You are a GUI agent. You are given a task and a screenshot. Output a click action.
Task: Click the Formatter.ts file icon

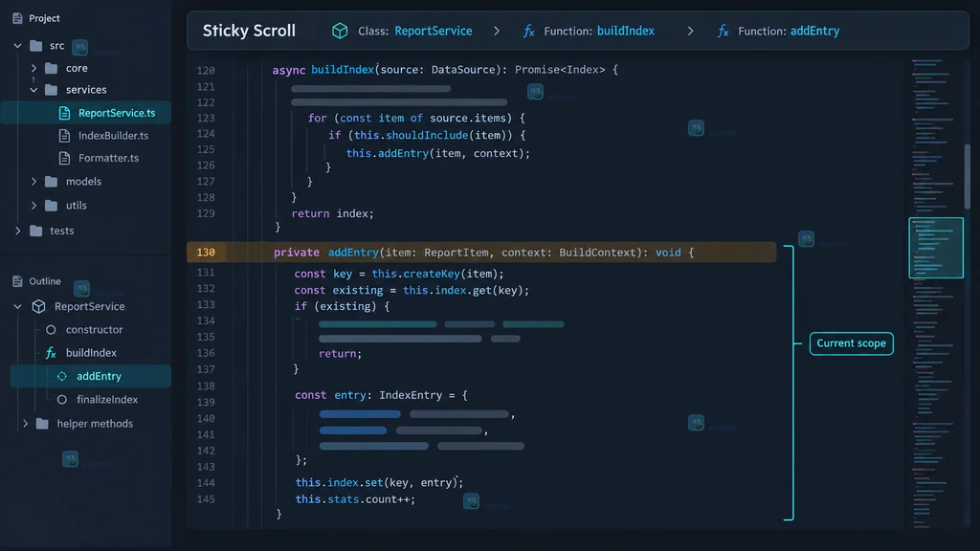64,158
